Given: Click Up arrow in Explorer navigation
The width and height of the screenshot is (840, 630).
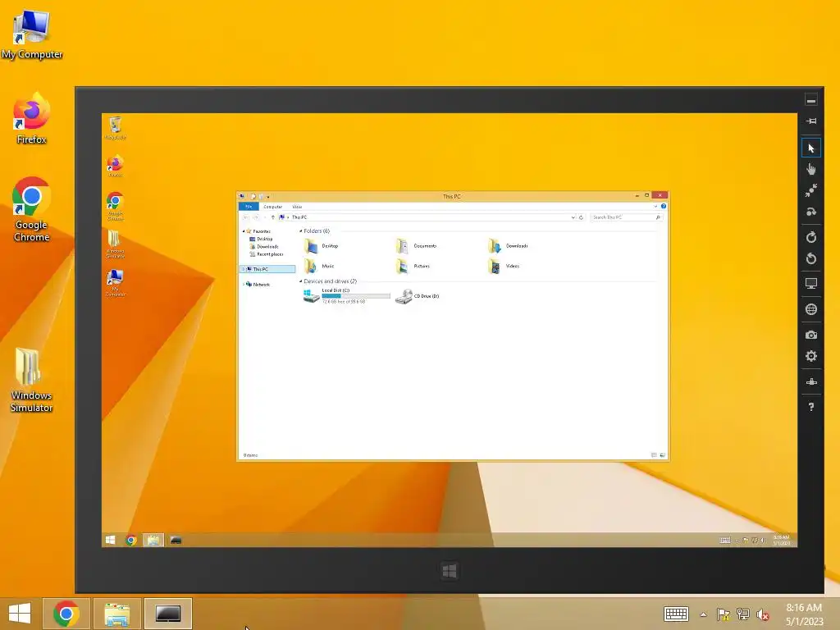Looking at the screenshot, I should click(x=273, y=217).
